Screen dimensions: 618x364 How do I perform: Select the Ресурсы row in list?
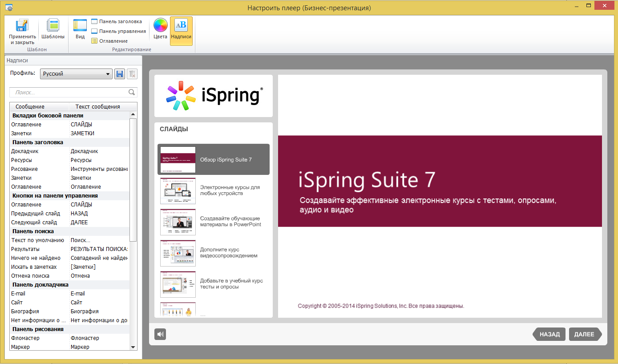pos(69,160)
